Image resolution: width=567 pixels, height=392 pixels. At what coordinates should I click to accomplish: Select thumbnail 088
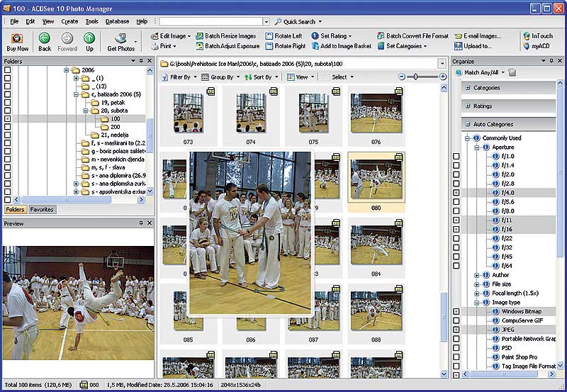pos(376,314)
